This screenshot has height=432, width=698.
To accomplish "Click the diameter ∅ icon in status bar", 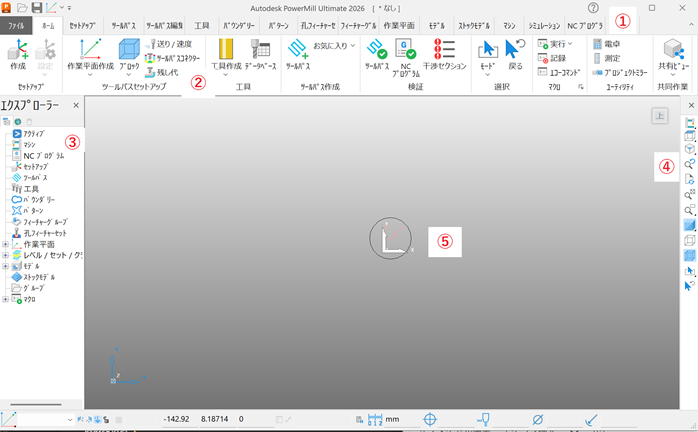I will (x=537, y=419).
